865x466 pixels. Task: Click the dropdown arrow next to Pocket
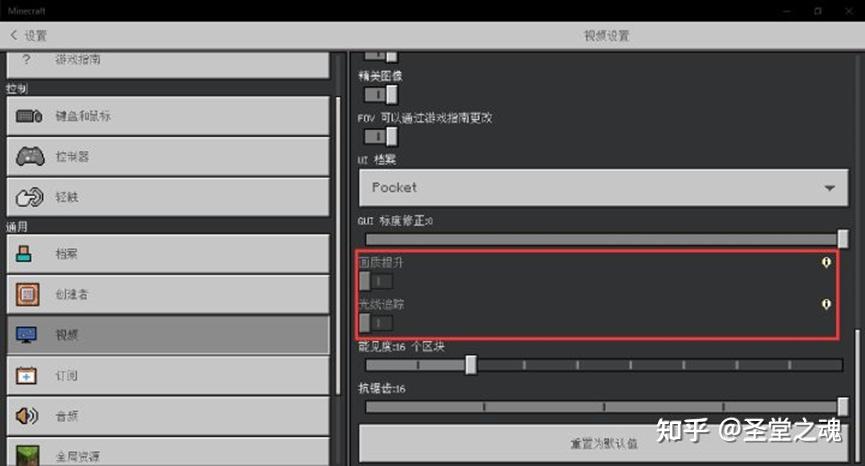[x=829, y=188]
